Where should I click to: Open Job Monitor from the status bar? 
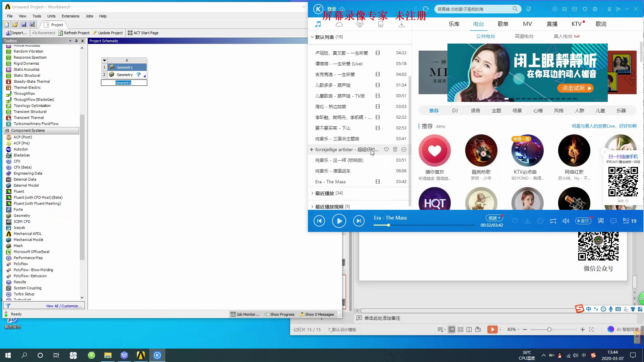click(x=245, y=314)
